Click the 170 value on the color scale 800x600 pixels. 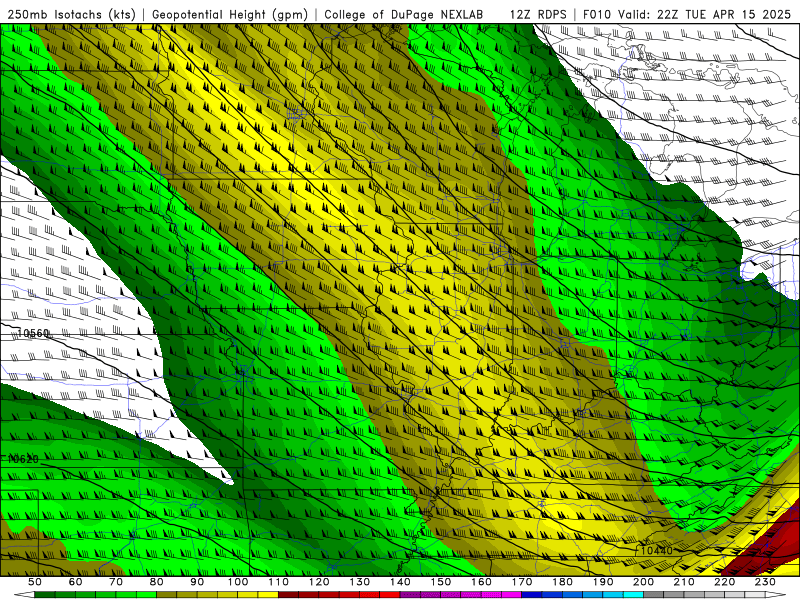[x=521, y=582]
